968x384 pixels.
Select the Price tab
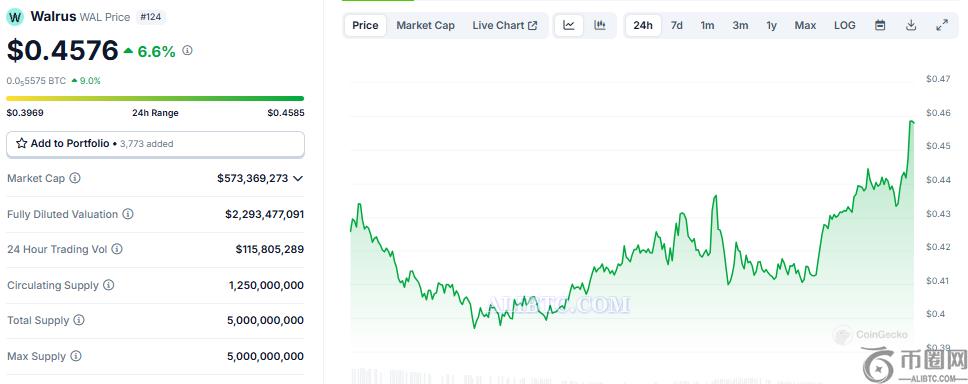365,25
